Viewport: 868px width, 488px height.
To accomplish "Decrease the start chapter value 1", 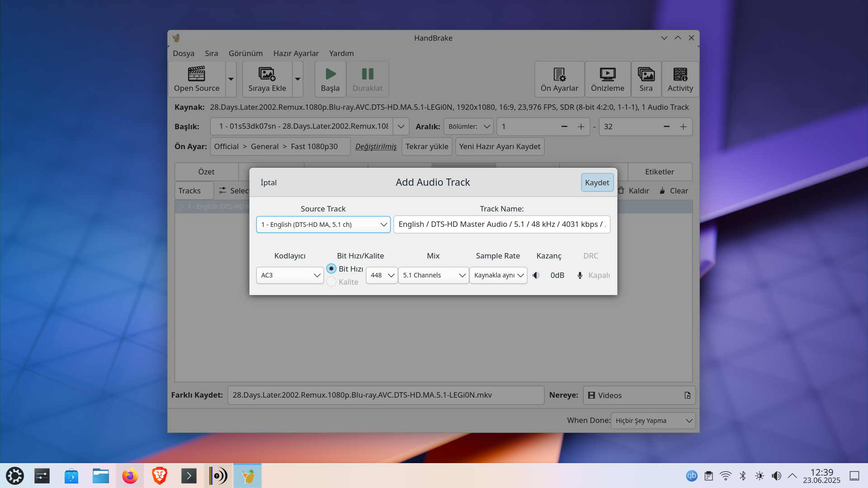I will (564, 127).
